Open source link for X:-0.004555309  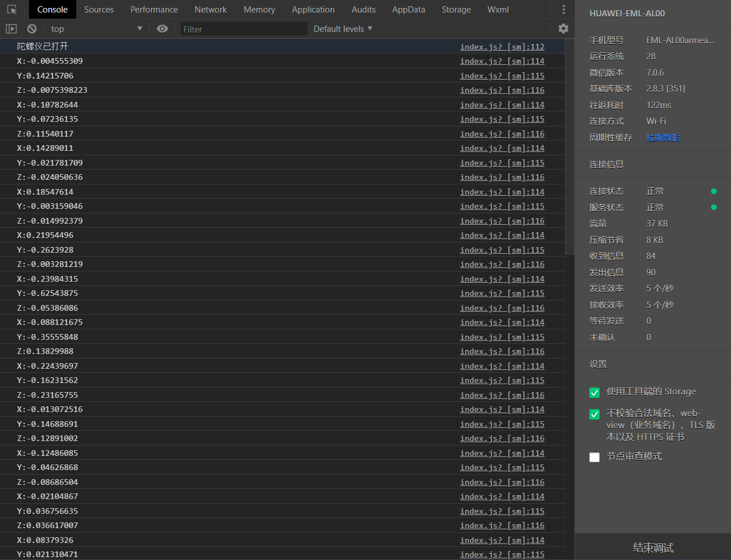pyautogui.click(x=502, y=61)
